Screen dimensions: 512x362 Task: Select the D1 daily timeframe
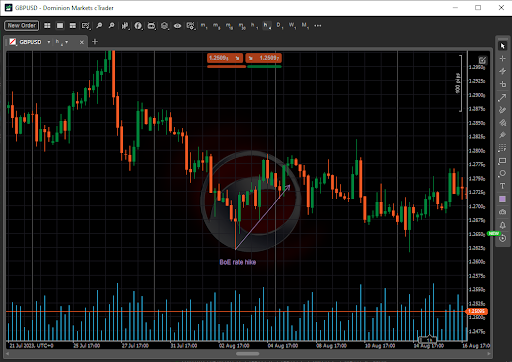pyautogui.click(x=279, y=26)
